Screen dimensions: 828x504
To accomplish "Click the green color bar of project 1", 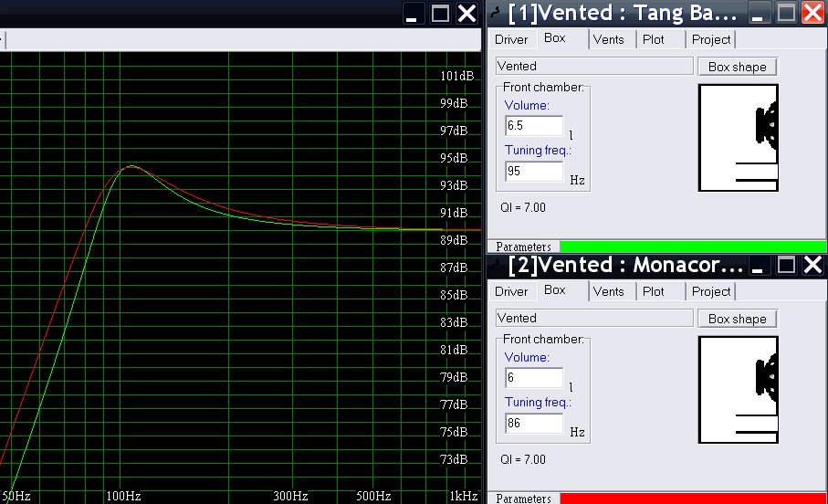I will pyautogui.click(x=693, y=247).
